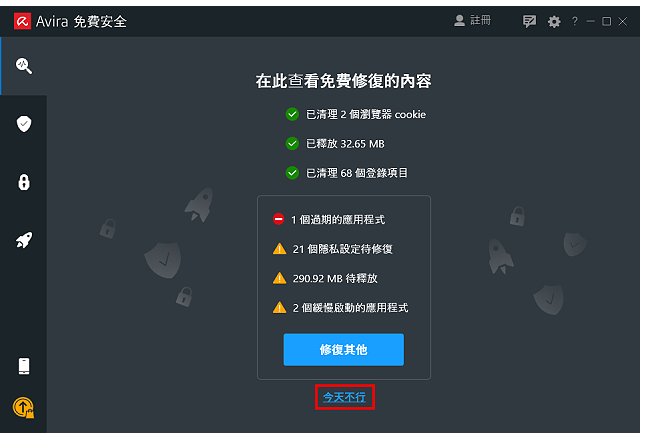Click the Avira logo in title bar
This screenshot has width=650, height=444.
[22, 21]
